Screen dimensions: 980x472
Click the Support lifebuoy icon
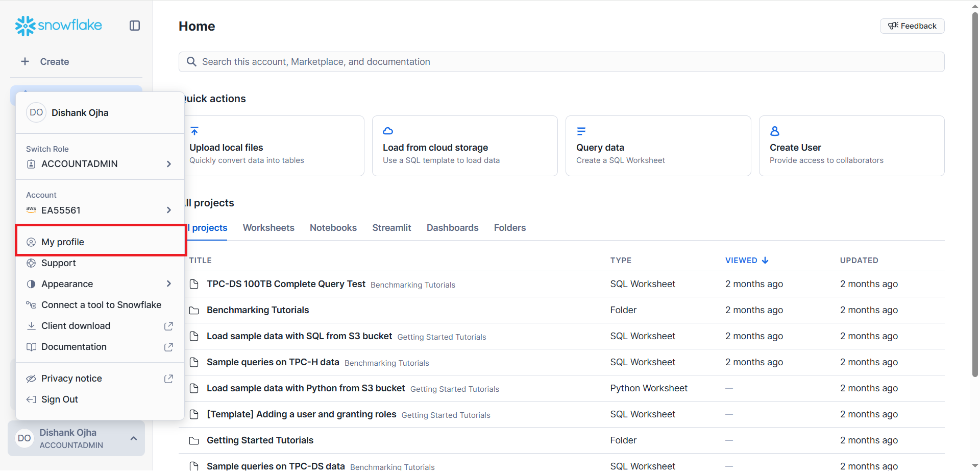(31, 263)
